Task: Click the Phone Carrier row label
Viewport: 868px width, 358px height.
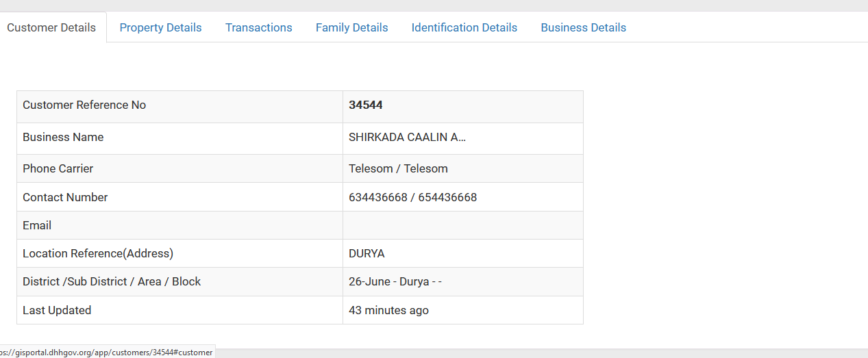Action: point(58,168)
